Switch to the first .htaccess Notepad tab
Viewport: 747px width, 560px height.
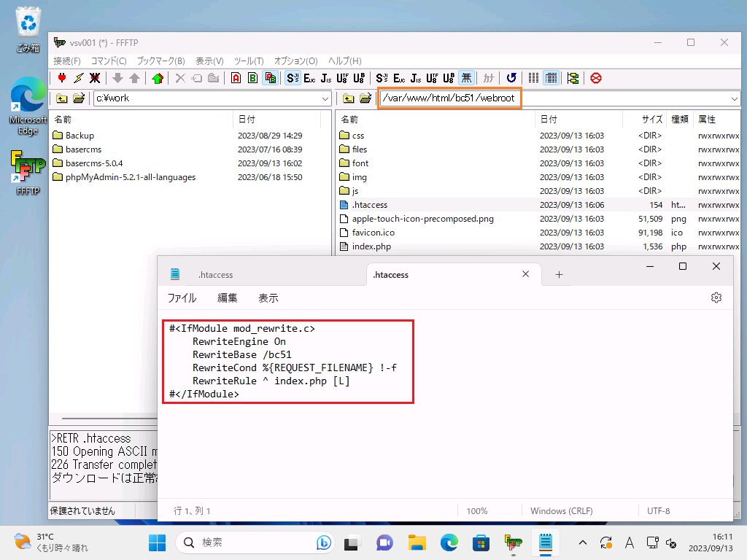tap(215, 275)
